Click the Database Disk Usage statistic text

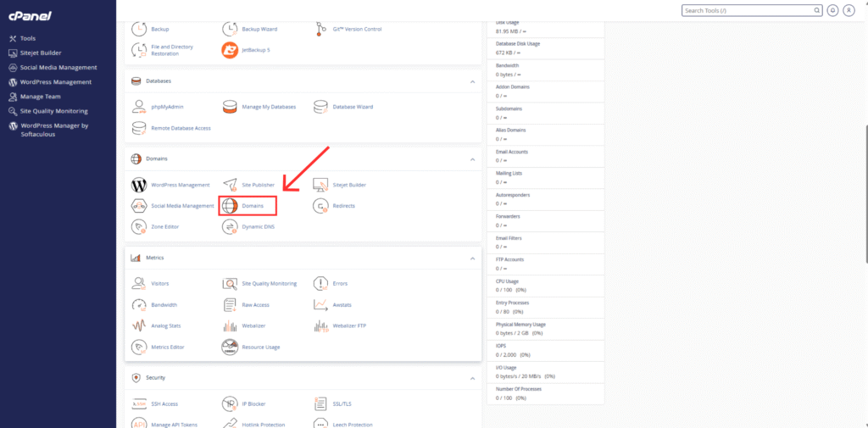pyautogui.click(x=518, y=44)
